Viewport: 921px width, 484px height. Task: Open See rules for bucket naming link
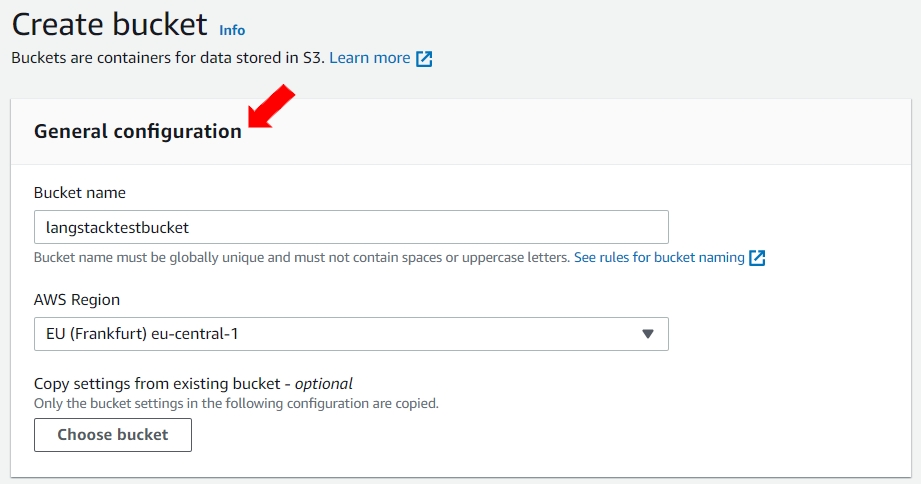659,258
